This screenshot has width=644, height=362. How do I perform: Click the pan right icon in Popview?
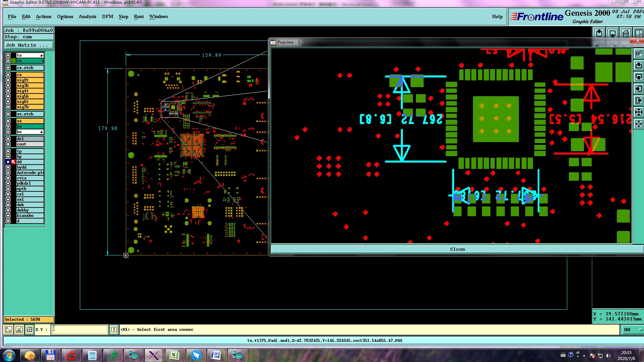coord(639,101)
